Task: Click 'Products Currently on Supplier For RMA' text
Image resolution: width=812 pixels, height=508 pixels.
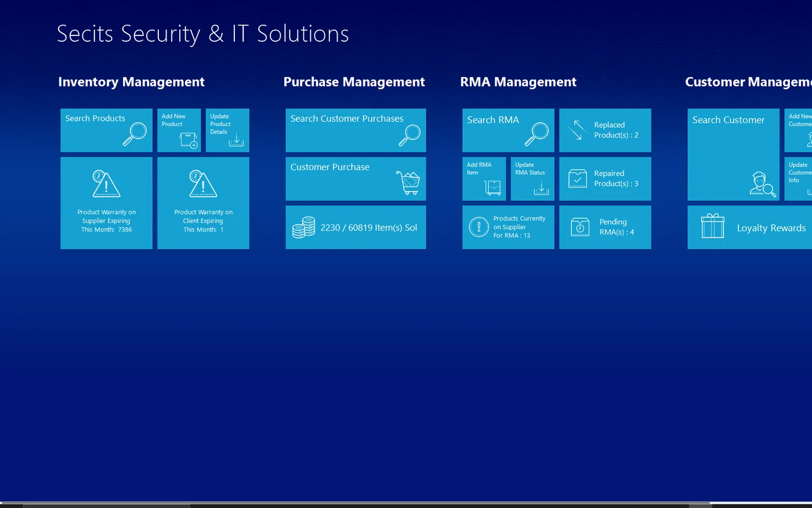Action: click(519, 227)
